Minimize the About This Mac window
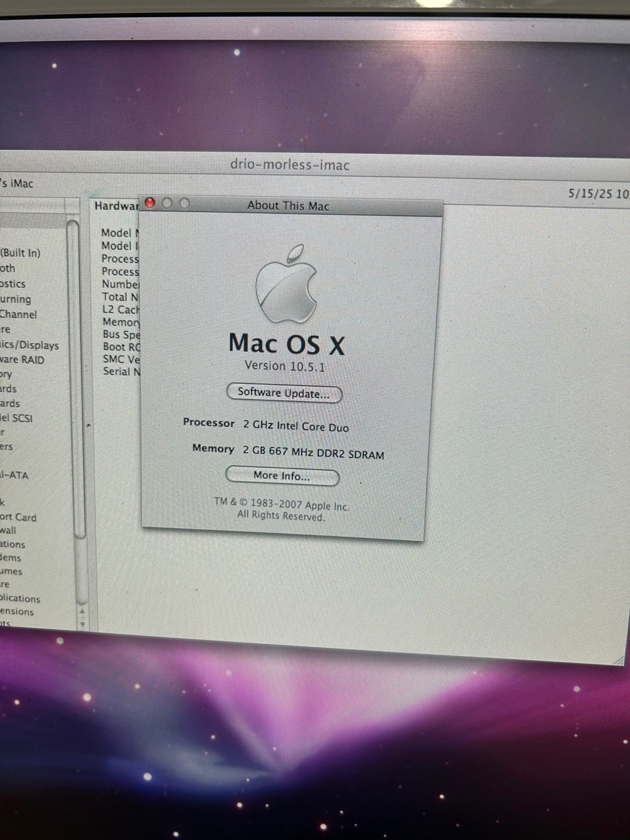This screenshot has width=630, height=840. coord(167,203)
